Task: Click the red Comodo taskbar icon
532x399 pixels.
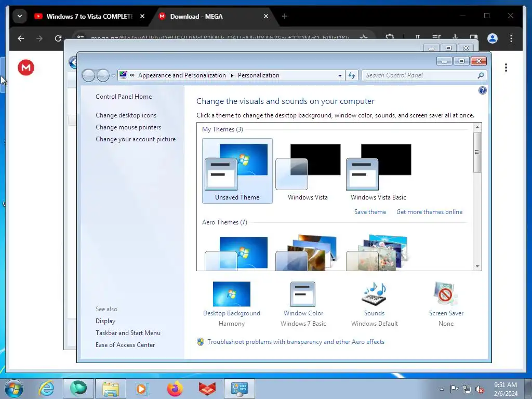Action: (207, 389)
